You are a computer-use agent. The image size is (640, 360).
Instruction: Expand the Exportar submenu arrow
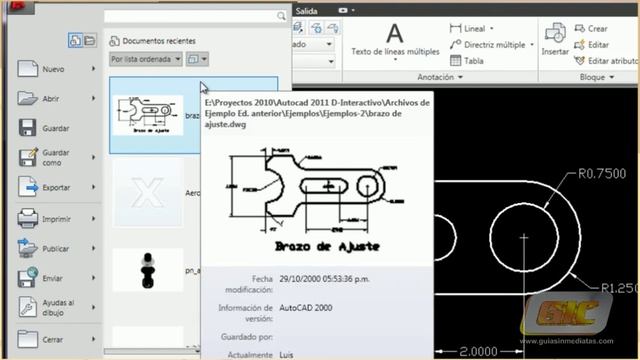[93, 187]
